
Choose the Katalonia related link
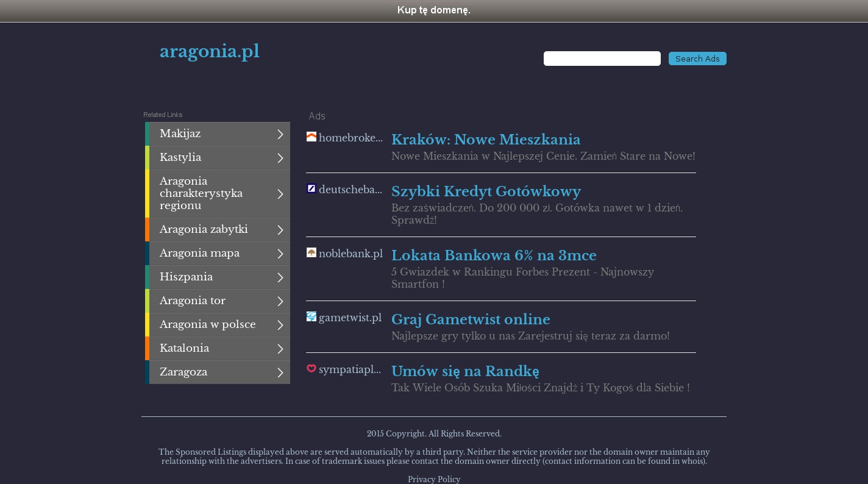click(184, 349)
